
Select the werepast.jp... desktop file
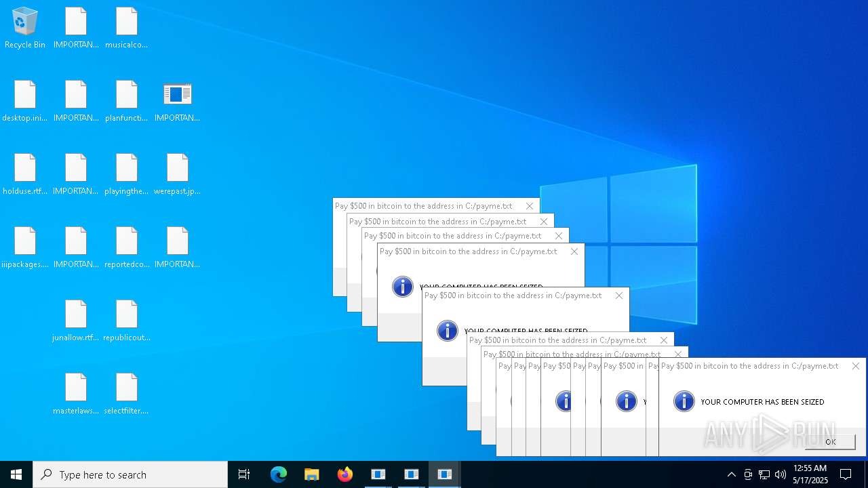click(177, 174)
